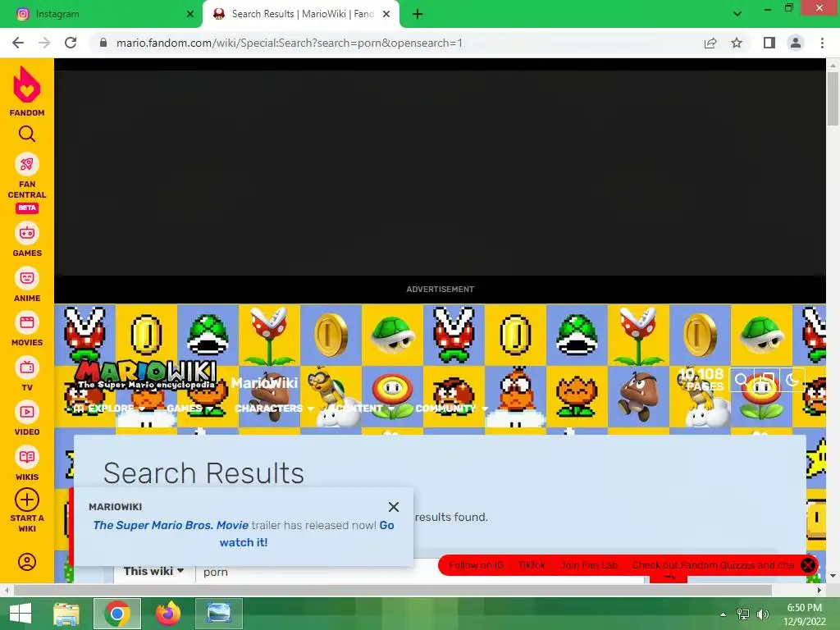840x630 pixels.
Task: Open the Video section icon
Action: click(x=27, y=412)
